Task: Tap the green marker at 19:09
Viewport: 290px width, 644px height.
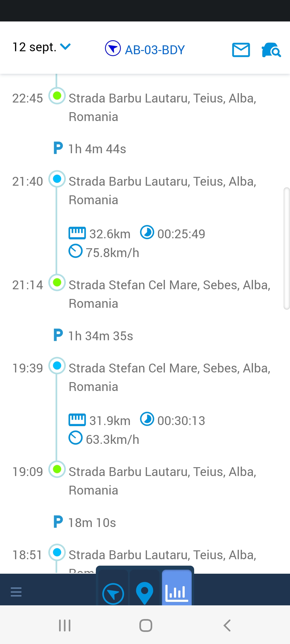Action: pyautogui.click(x=57, y=469)
